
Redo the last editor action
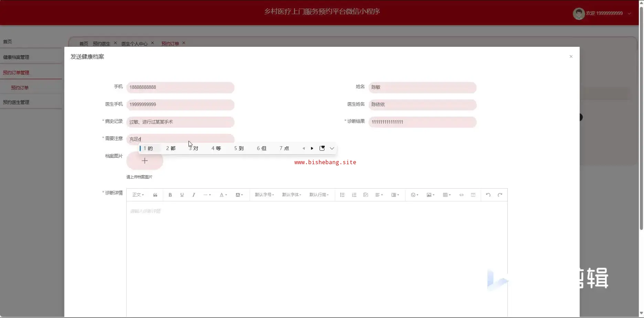pyautogui.click(x=500, y=195)
